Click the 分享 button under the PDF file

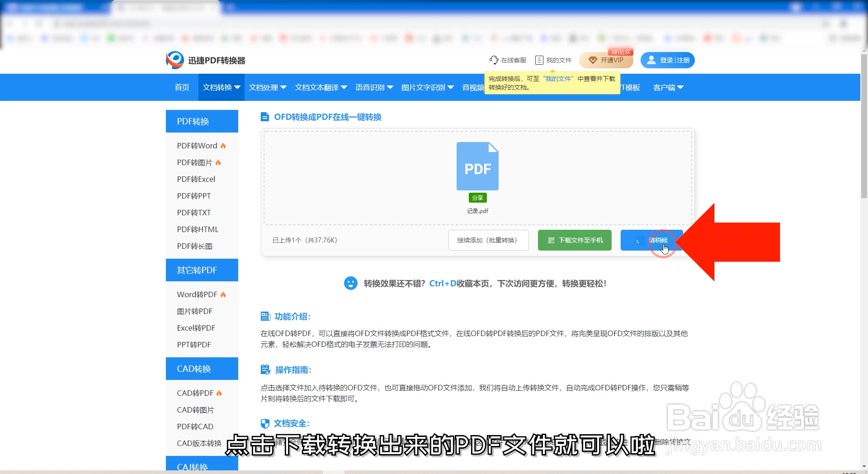pyautogui.click(x=477, y=198)
